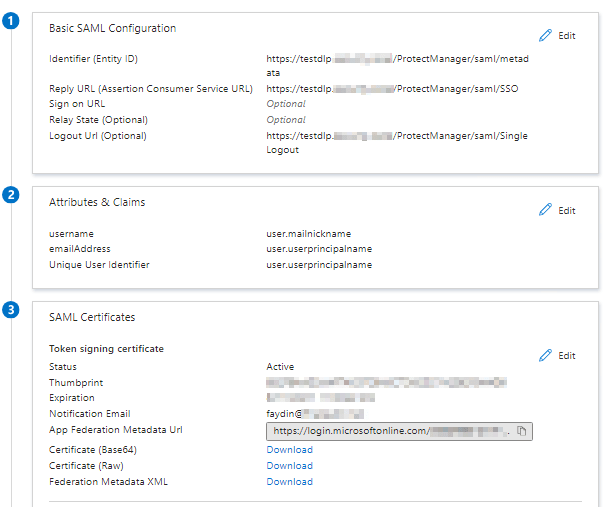
Task: Download the Federation Metadata XML
Action: 289,482
